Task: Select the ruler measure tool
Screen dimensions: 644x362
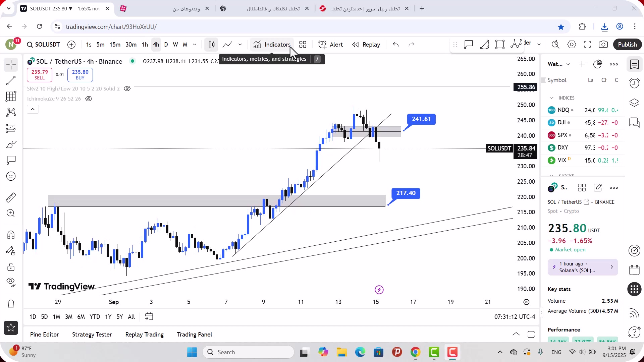Action: pos(11,197)
